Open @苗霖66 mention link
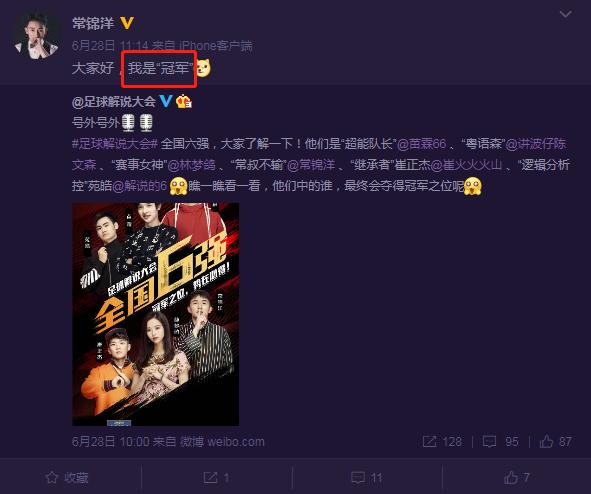The height and width of the screenshot is (494, 591). pos(422,144)
